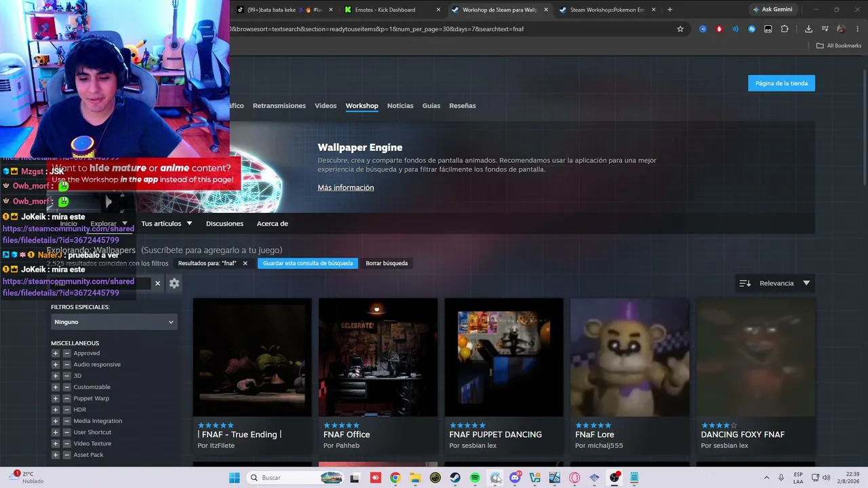Open the weather widget on the taskbar
The width and height of the screenshot is (868, 488).
(x=27, y=478)
